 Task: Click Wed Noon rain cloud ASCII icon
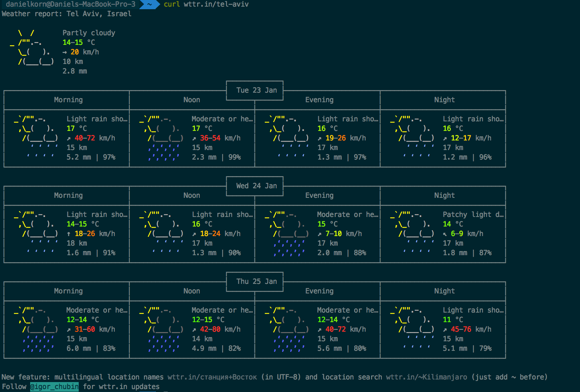point(161,233)
